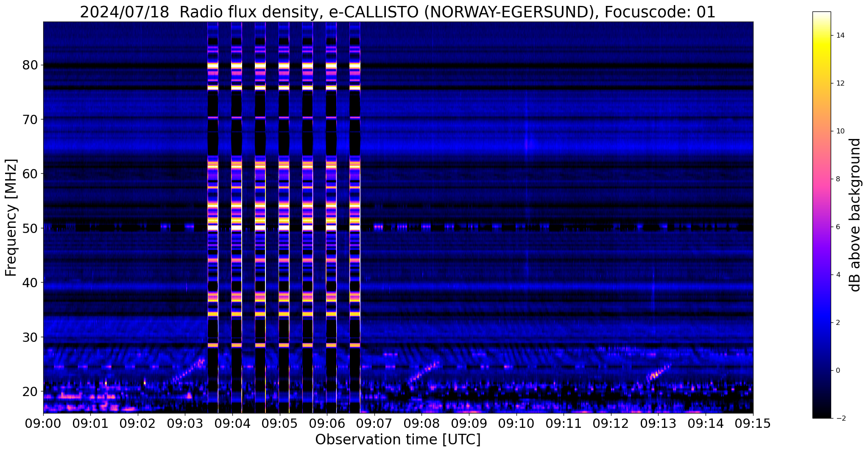Screen dimensions: 868x452
Task: Click the 50 MHz frequency tick label
Action: pyautogui.click(x=31, y=228)
